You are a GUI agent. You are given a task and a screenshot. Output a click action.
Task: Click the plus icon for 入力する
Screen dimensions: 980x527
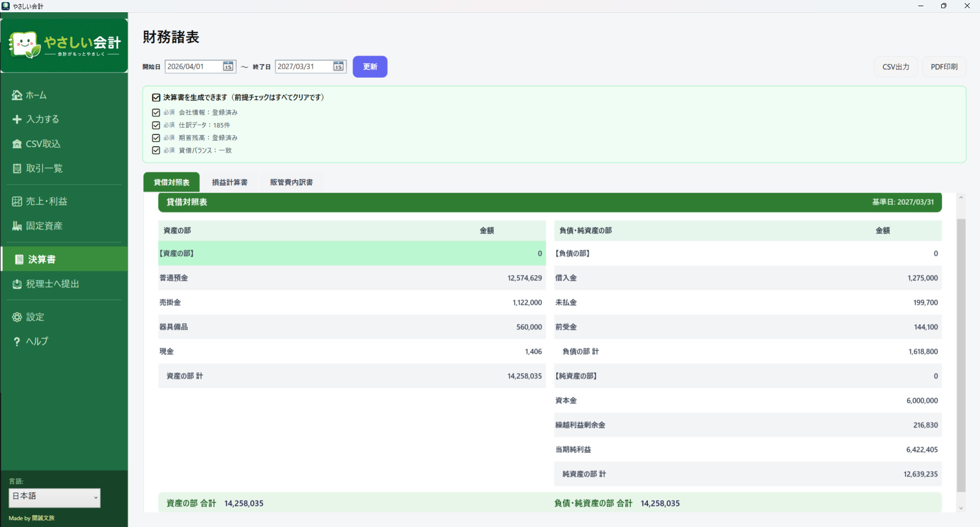17,119
